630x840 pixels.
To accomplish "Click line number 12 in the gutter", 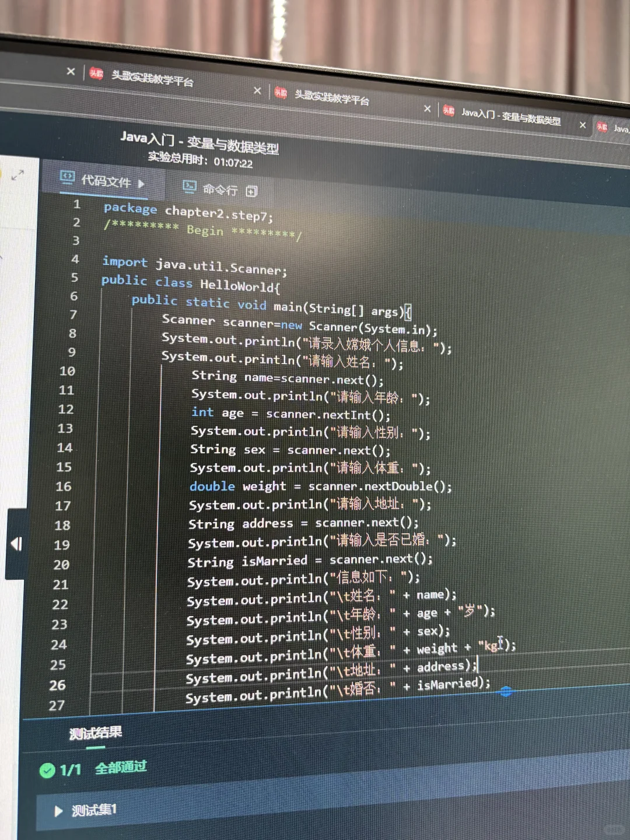I will pyautogui.click(x=66, y=409).
